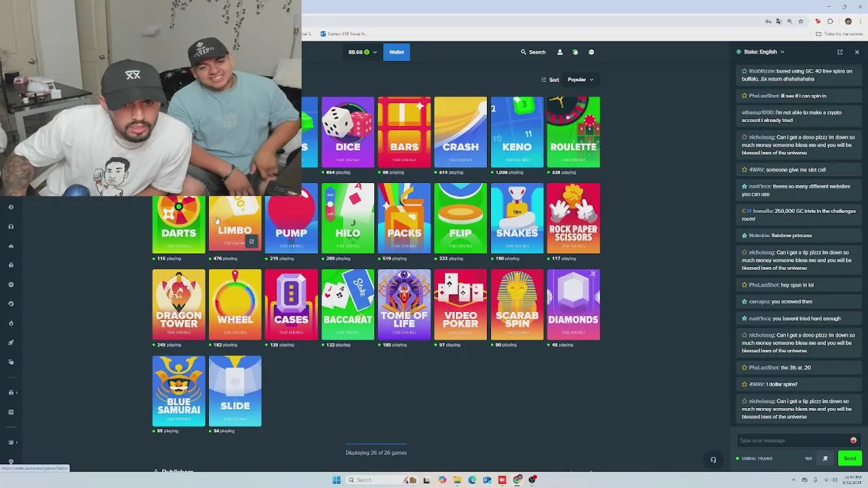Expand Stake: English chat room selector
868x488 pixels.
click(764, 52)
